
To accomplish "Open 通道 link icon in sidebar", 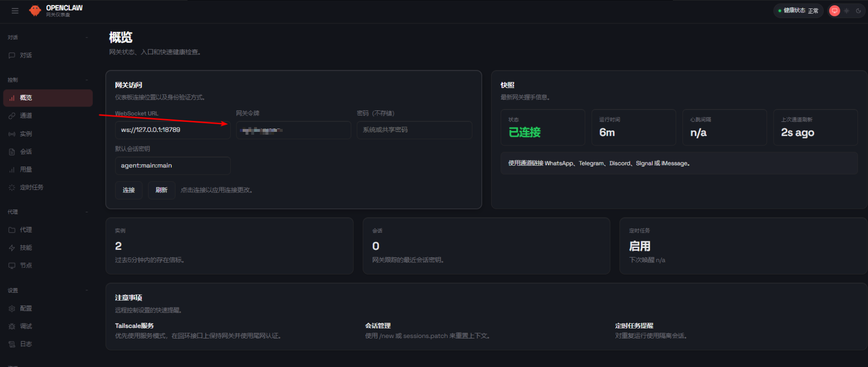I will (12, 116).
